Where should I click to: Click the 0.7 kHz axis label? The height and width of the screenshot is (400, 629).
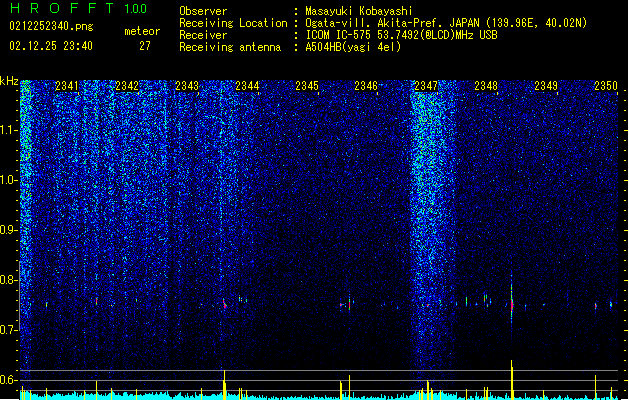coord(9,330)
